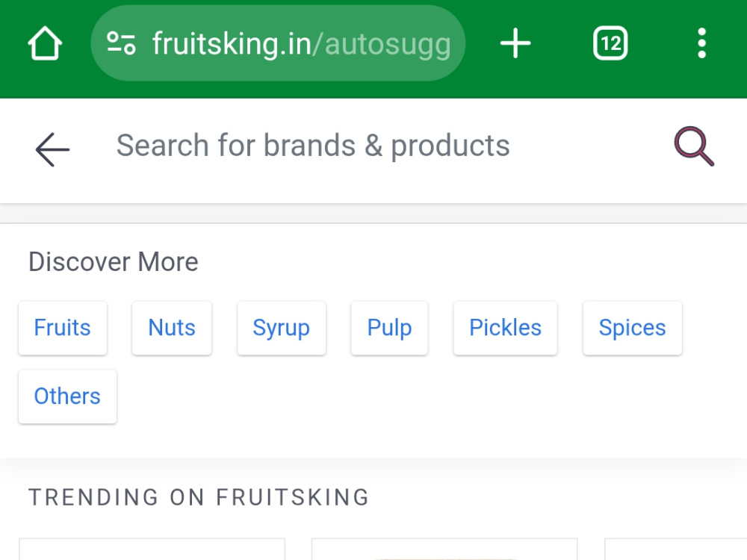Open the browser three-dot menu
The image size is (747, 560).
701,43
